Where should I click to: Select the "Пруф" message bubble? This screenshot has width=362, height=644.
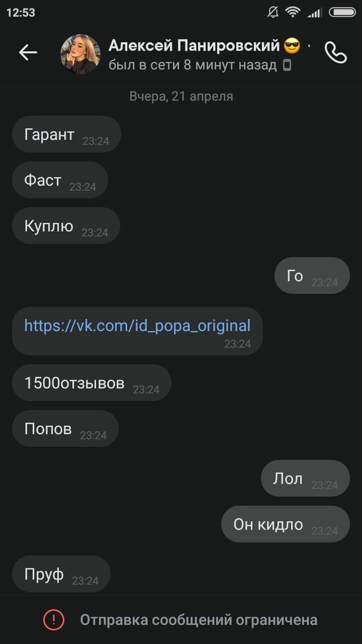(x=61, y=574)
